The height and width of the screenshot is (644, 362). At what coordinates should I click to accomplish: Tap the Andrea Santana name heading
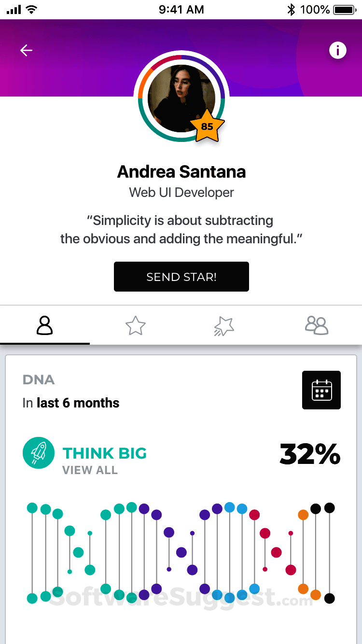tap(181, 171)
